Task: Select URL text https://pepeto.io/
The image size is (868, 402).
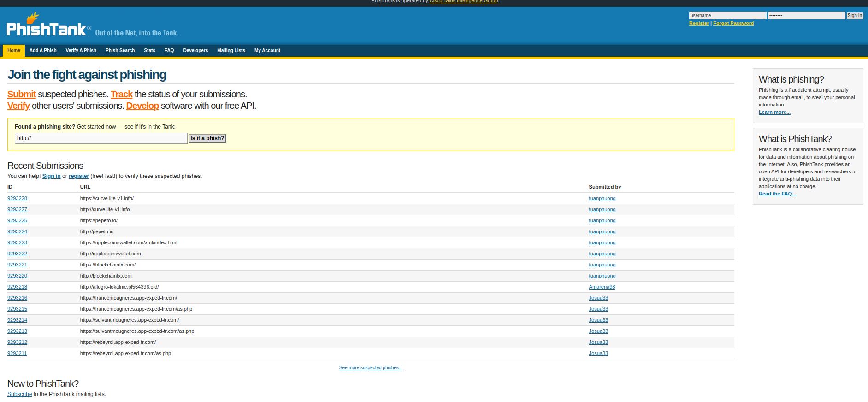Action: [x=99, y=220]
